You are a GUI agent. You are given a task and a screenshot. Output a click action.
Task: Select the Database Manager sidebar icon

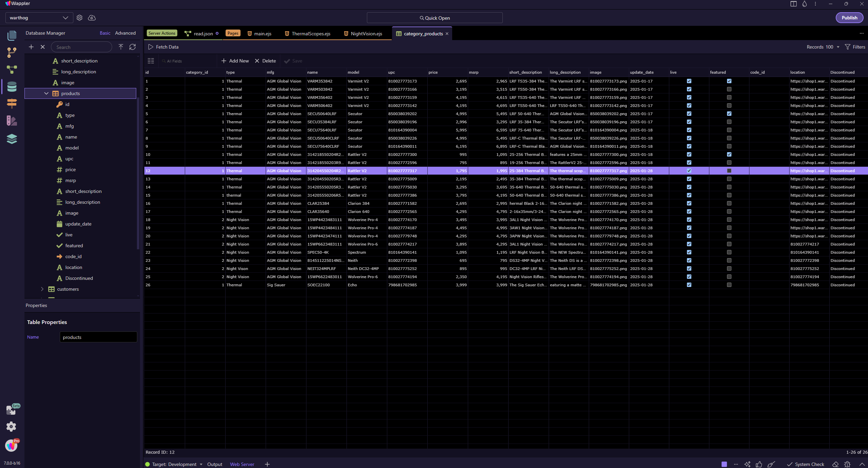click(12, 87)
